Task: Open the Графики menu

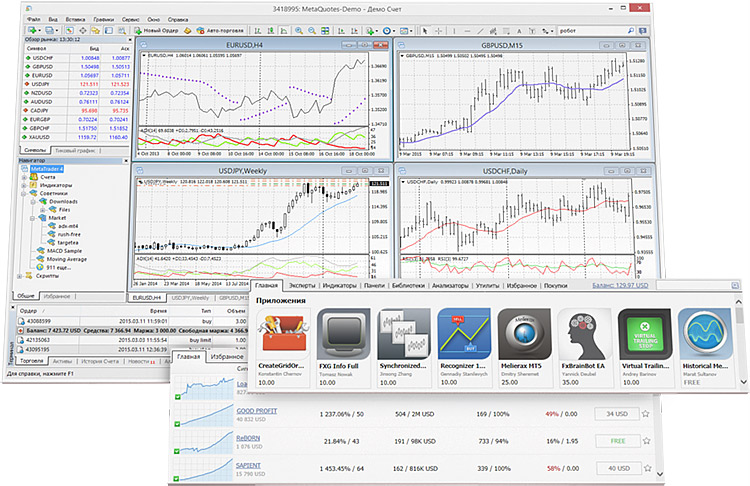Action: (103, 20)
